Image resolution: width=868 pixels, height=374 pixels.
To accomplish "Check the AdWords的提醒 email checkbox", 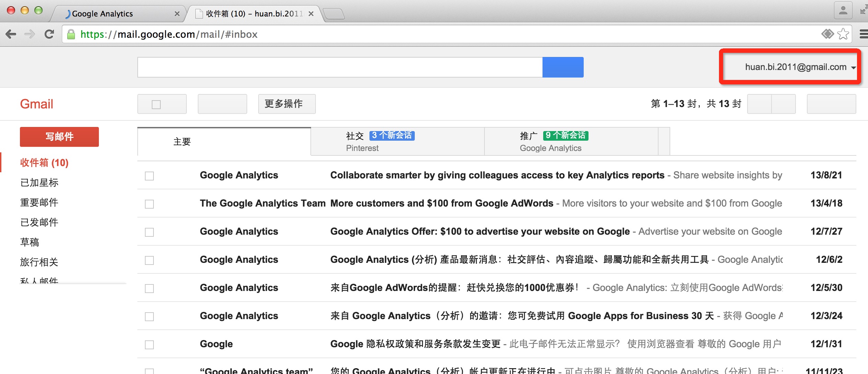I will click(x=149, y=289).
